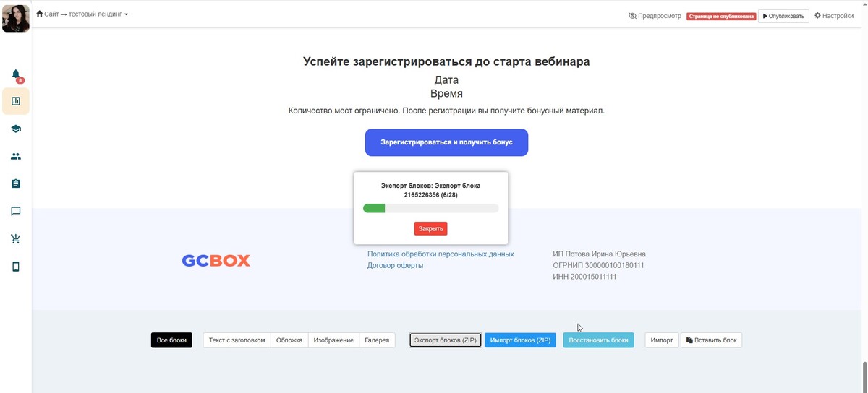Image resolution: width=868 pixels, height=393 pixels.
Task: Expand the 'тестовый лендинг' breadcrumb dropdown
Action: [98, 14]
